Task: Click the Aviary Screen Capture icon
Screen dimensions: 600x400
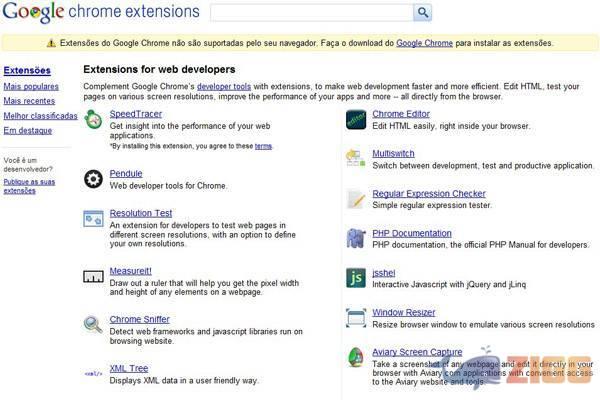Action: pos(356,357)
